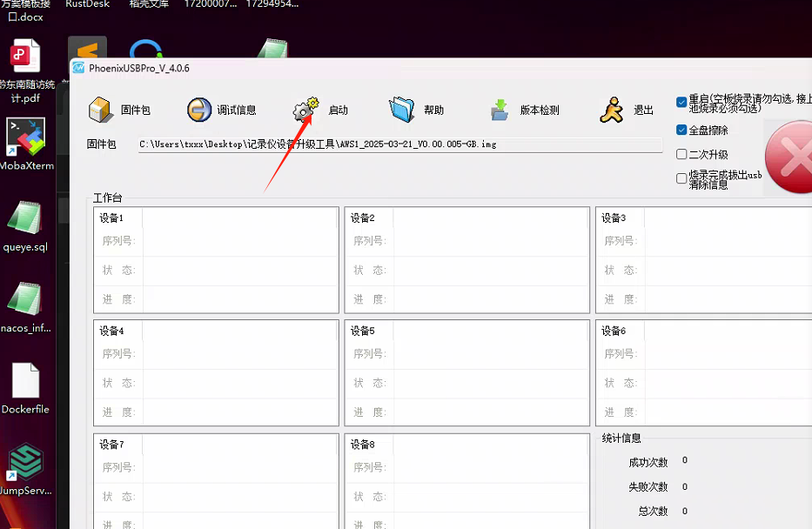Select the MobaXterm desktop shortcut

(26, 144)
